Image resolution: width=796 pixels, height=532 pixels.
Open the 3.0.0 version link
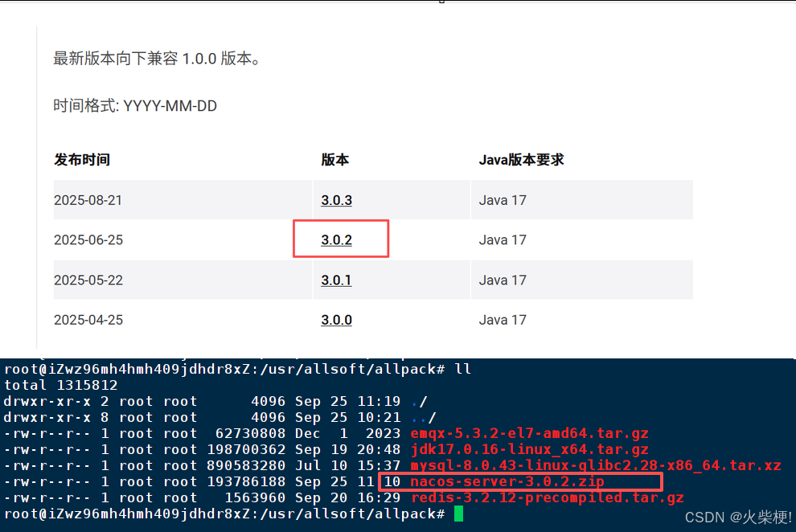pos(336,320)
